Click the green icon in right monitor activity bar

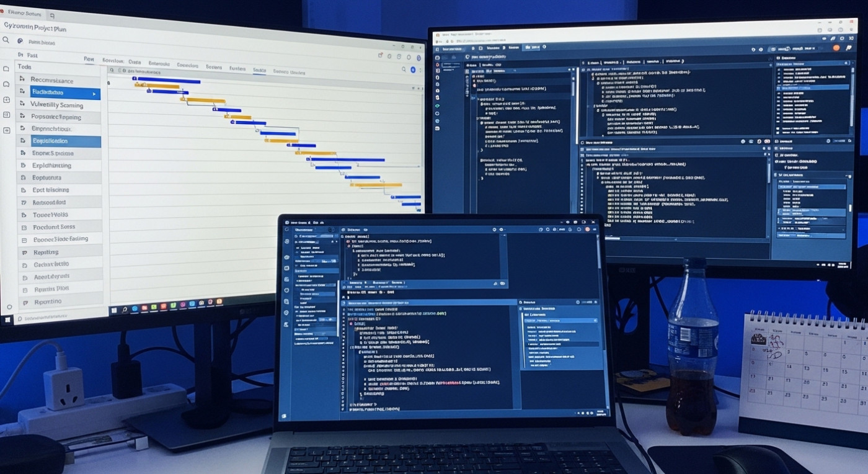[437, 106]
